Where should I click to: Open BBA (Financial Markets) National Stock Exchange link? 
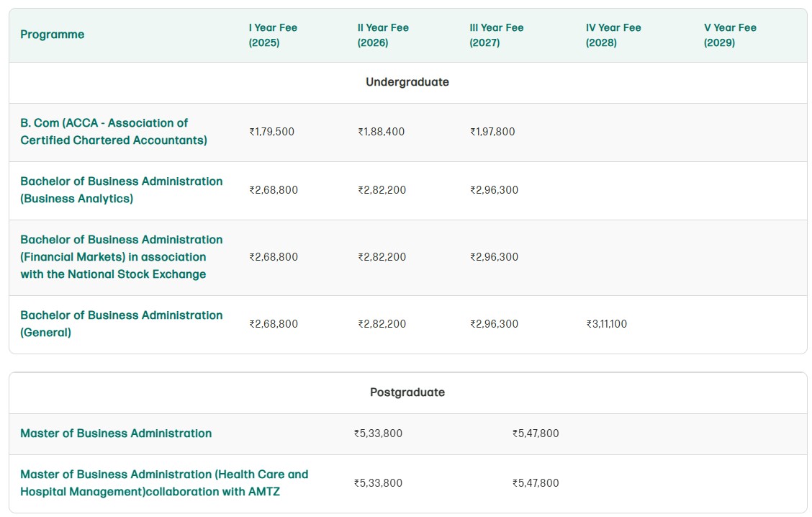[x=121, y=257]
